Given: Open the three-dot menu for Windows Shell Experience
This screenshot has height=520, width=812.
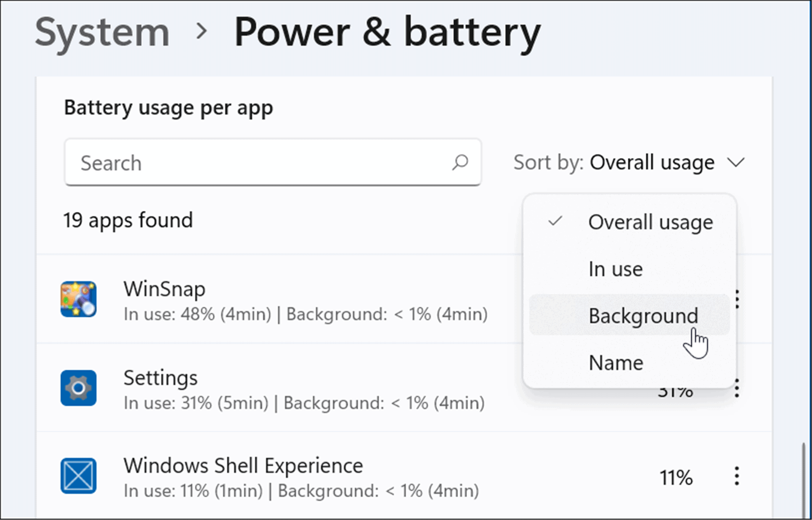Looking at the screenshot, I should [x=737, y=477].
